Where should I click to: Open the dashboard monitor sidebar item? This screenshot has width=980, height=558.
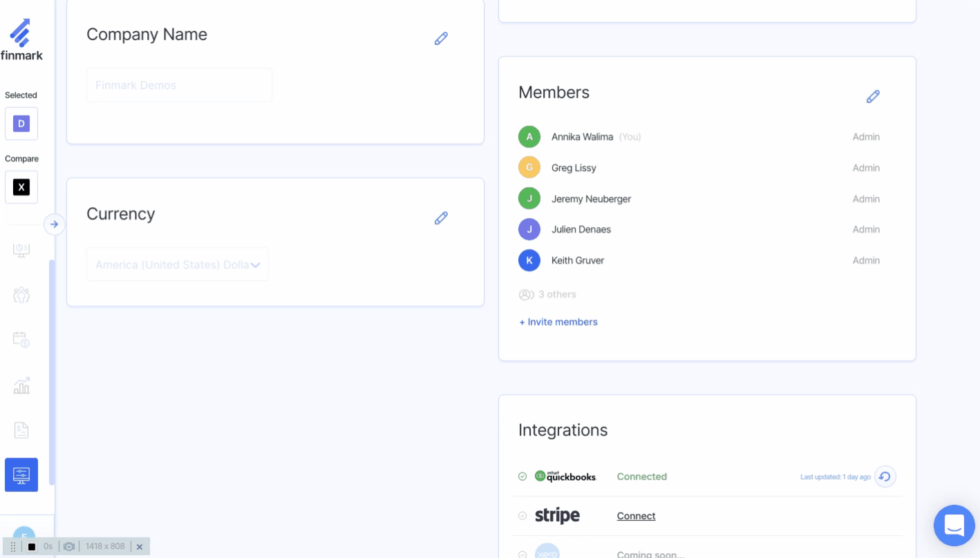coord(21,250)
